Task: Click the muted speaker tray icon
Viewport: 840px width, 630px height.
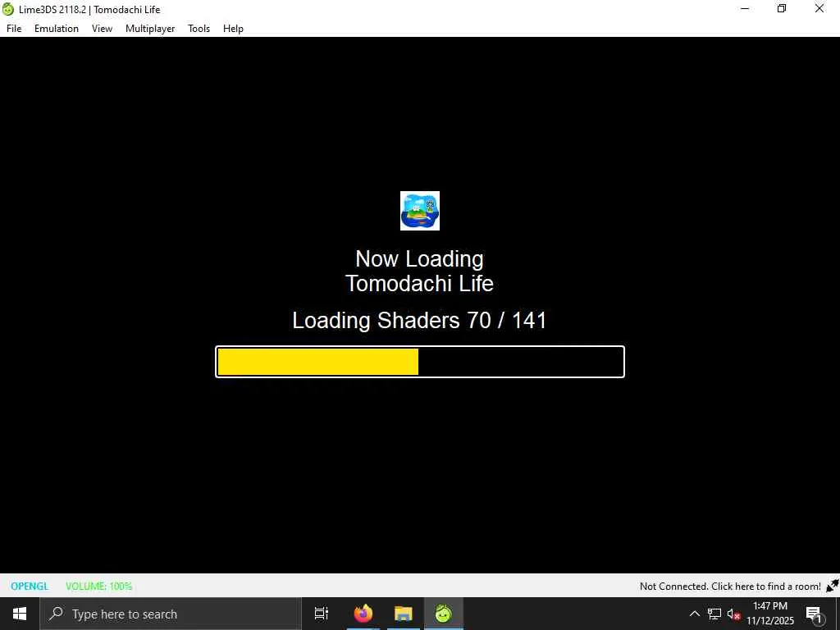Action: click(733, 614)
